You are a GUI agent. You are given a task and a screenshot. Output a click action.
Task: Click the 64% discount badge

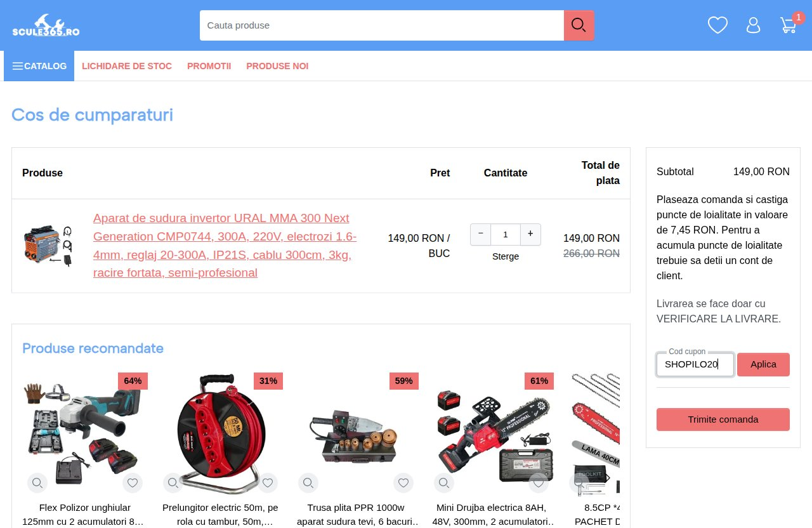click(133, 381)
